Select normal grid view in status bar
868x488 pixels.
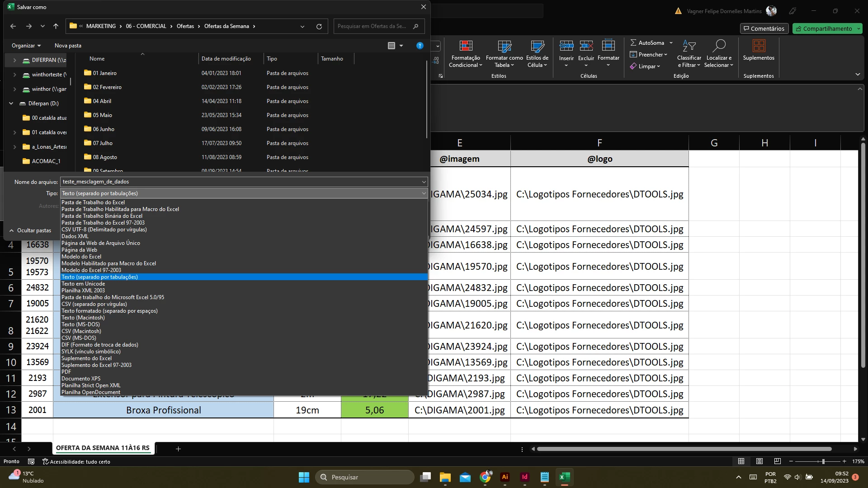click(741, 461)
